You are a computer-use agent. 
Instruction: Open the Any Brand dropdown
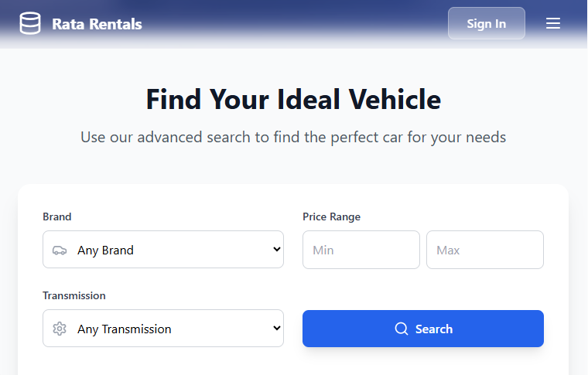(x=163, y=250)
